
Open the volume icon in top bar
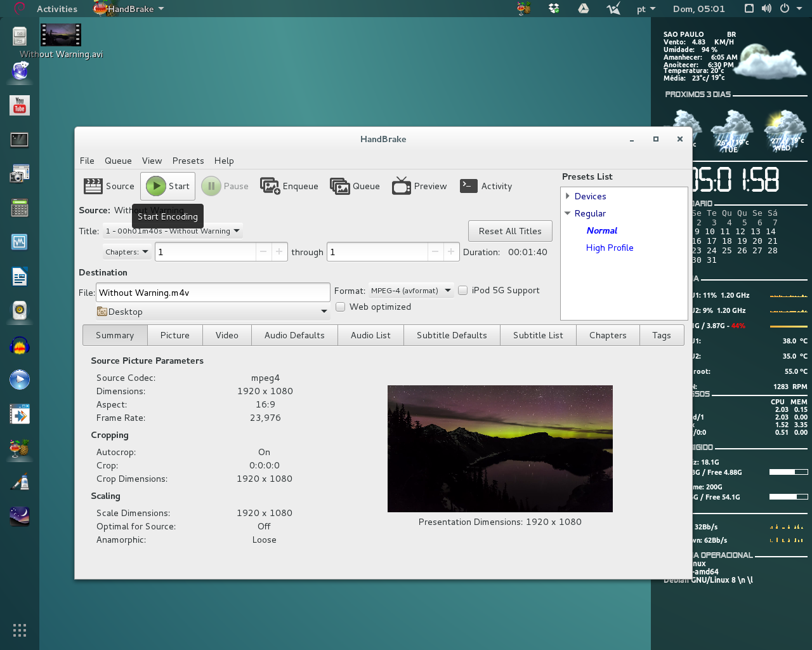(766, 8)
